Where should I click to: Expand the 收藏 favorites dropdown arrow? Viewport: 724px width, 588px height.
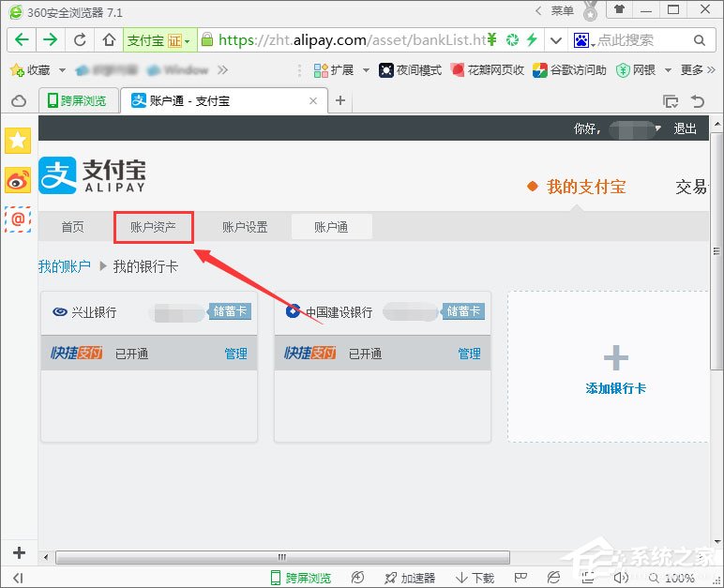point(62,70)
